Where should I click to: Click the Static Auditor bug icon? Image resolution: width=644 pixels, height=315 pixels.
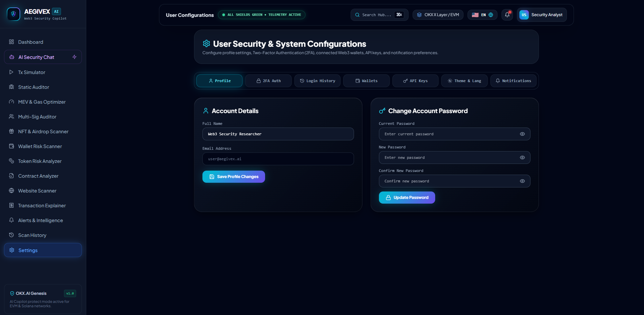pos(11,87)
